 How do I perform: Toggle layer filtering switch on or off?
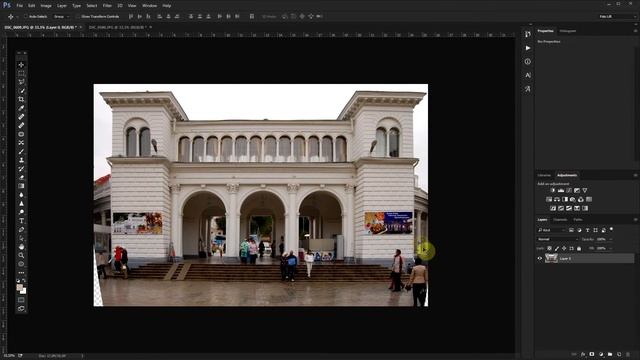(x=611, y=229)
